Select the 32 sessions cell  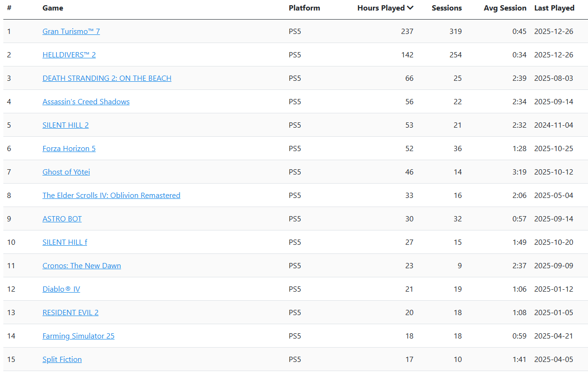coord(457,219)
